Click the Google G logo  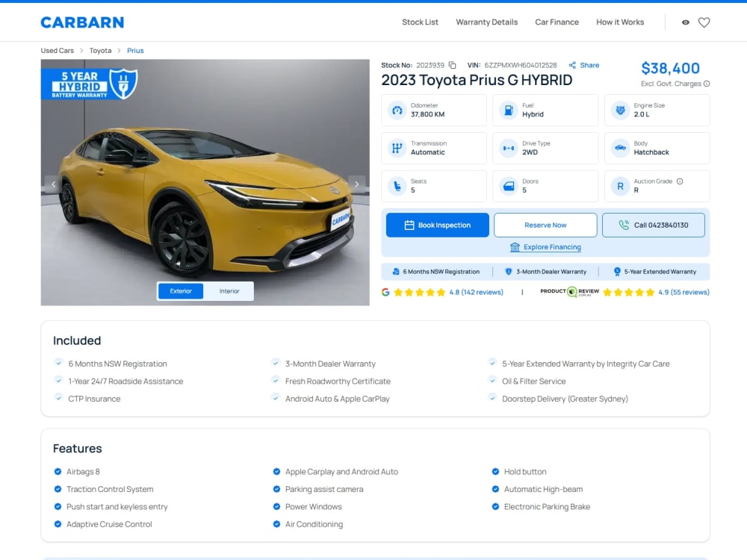pos(385,293)
